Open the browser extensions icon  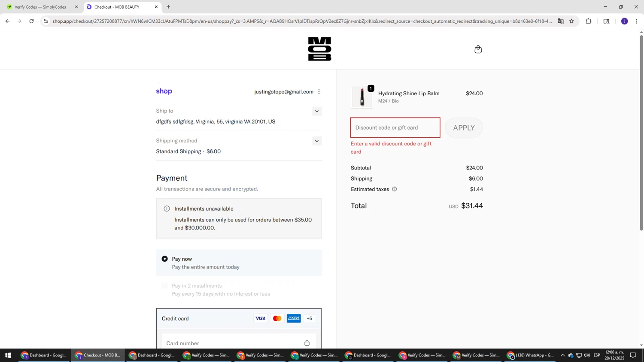click(589, 21)
